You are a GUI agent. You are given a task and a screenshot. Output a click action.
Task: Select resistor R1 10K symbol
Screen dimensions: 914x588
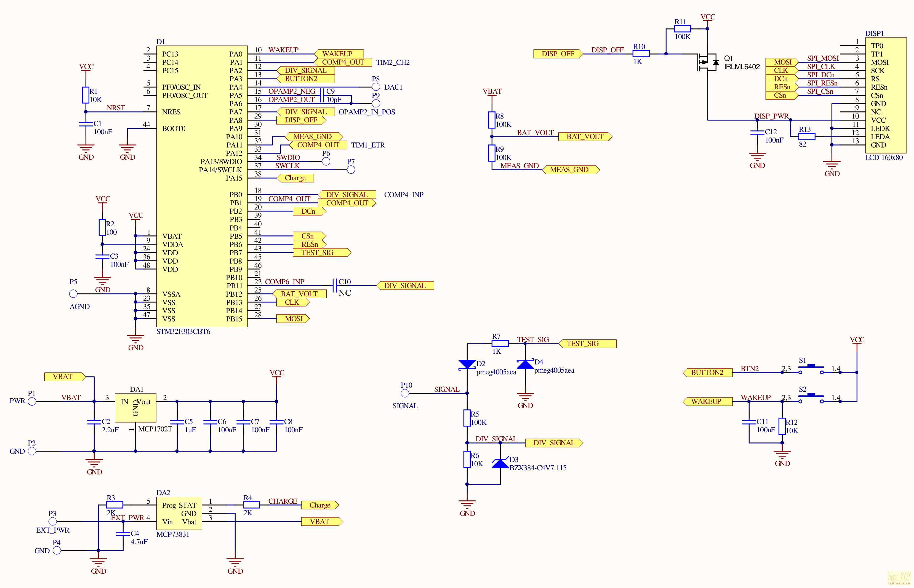pos(86,95)
